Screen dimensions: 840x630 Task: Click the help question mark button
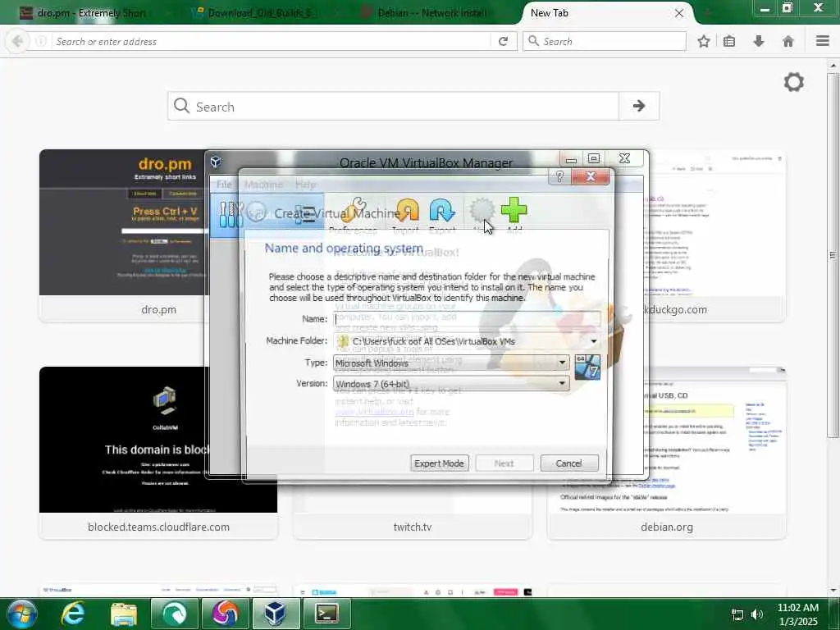(x=559, y=176)
